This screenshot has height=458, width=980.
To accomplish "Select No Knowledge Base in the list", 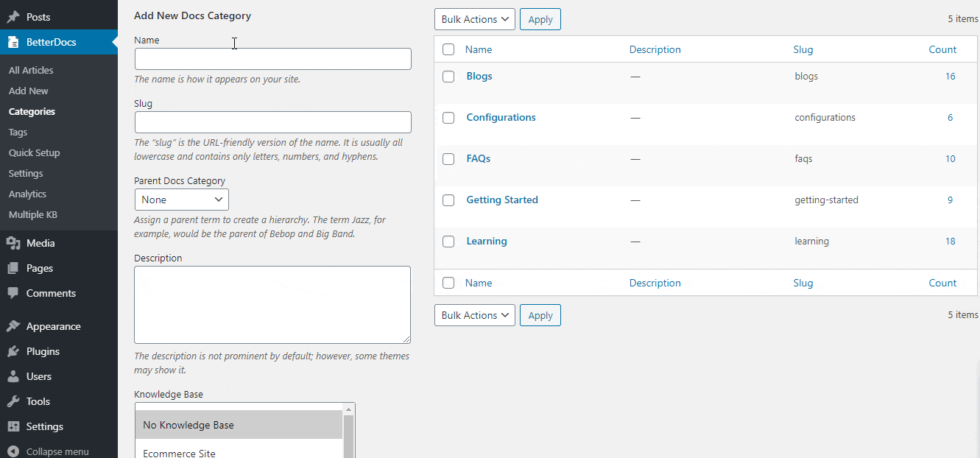I will coord(188,425).
